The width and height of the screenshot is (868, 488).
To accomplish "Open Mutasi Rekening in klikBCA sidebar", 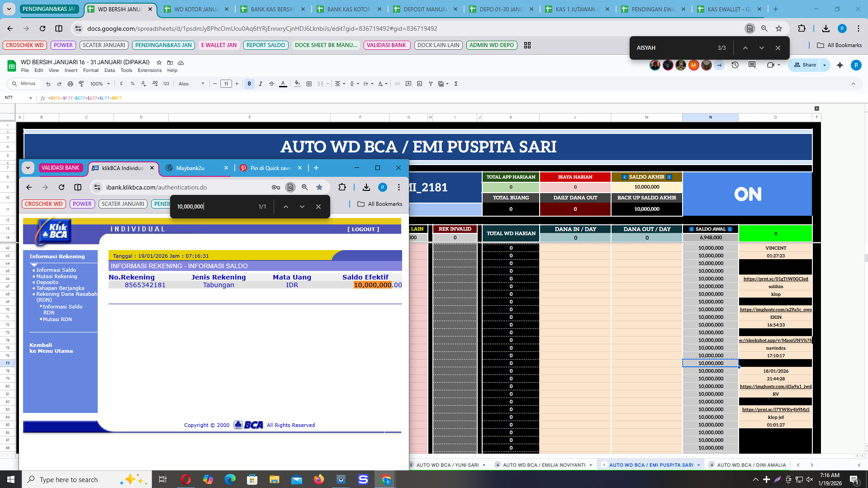I will [x=57, y=276].
